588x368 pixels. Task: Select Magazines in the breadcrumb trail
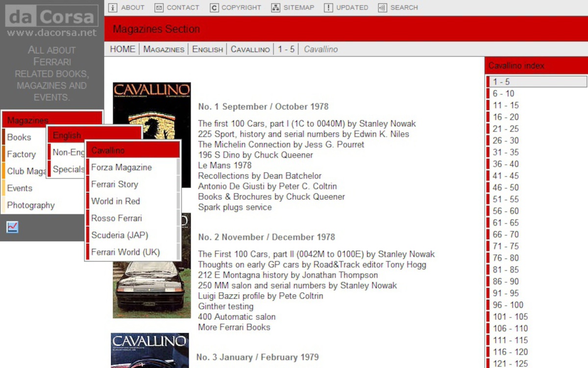[x=164, y=49]
